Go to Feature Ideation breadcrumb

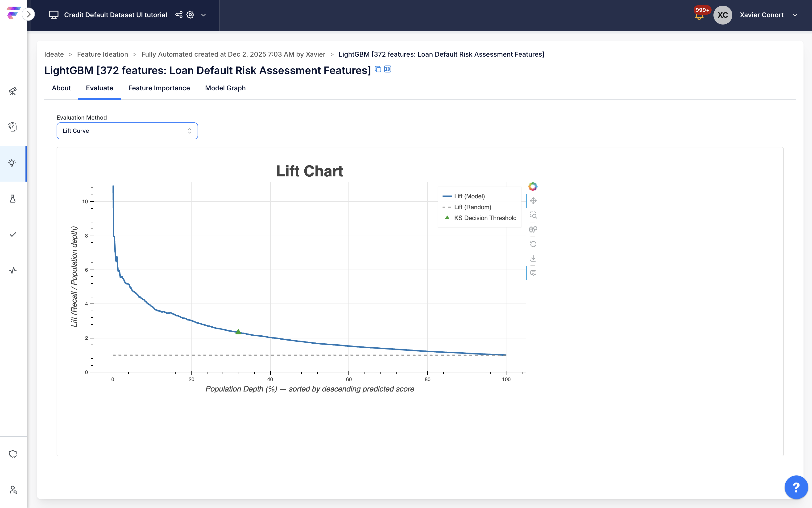tap(102, 54)
